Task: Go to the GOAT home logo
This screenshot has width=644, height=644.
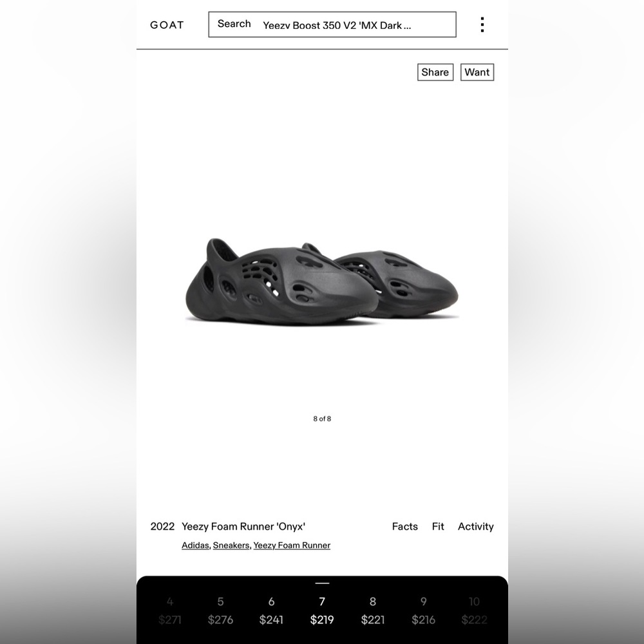Action: [x=167, y=25]
